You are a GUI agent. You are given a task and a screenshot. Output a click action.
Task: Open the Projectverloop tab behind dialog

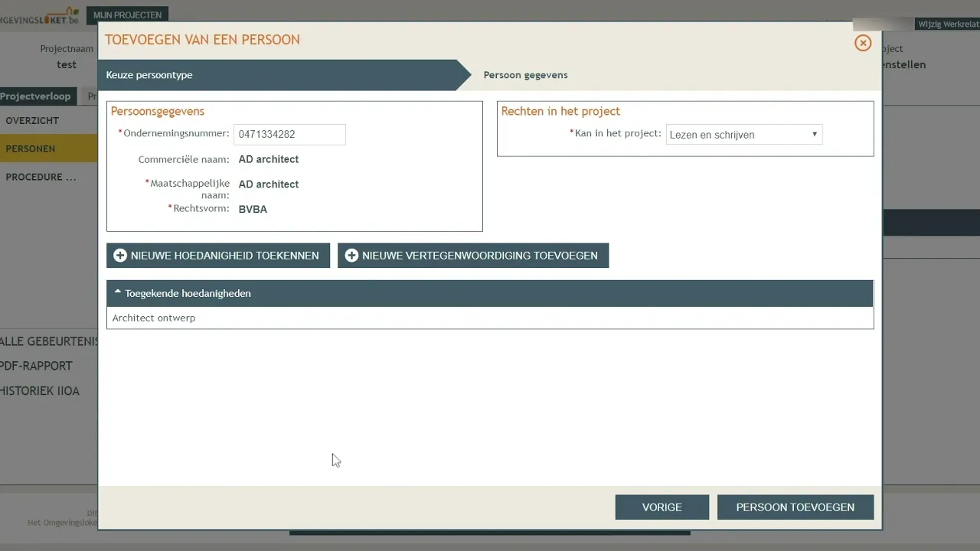click(x=37, y=96)
